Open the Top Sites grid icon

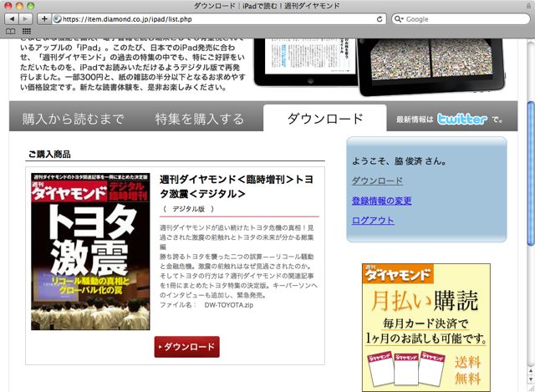pyautogui.click(x=27, y=32)
